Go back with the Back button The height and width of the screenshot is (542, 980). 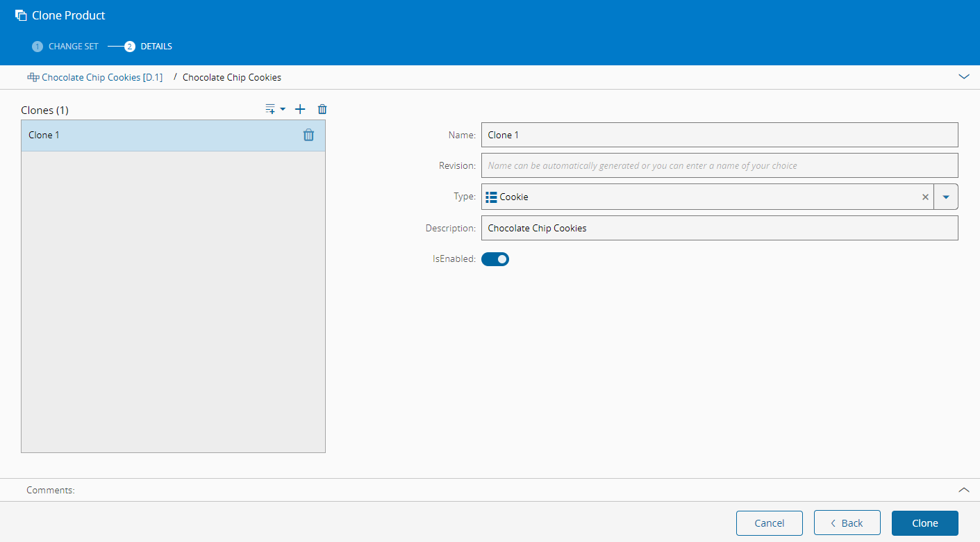(x=847, y=523)
